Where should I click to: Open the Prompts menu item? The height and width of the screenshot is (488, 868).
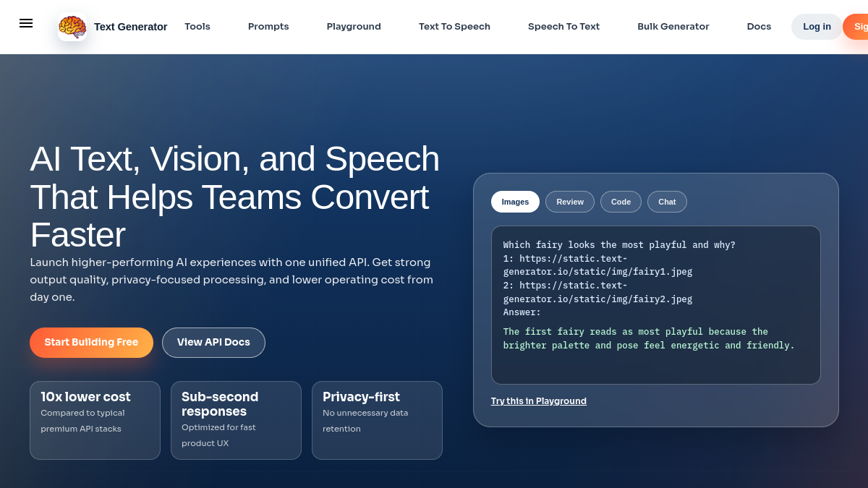pos(268,27)
